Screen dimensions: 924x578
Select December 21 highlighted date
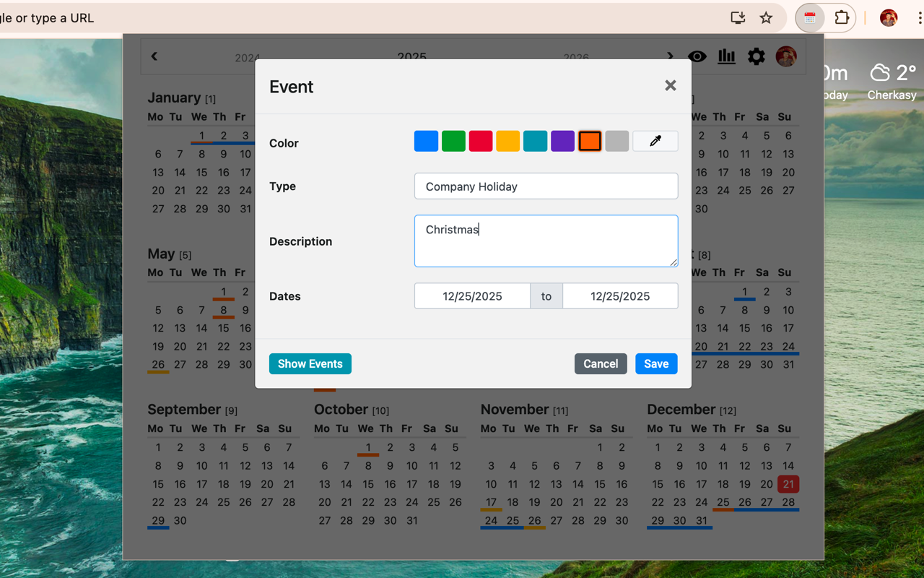click(788, 484)
